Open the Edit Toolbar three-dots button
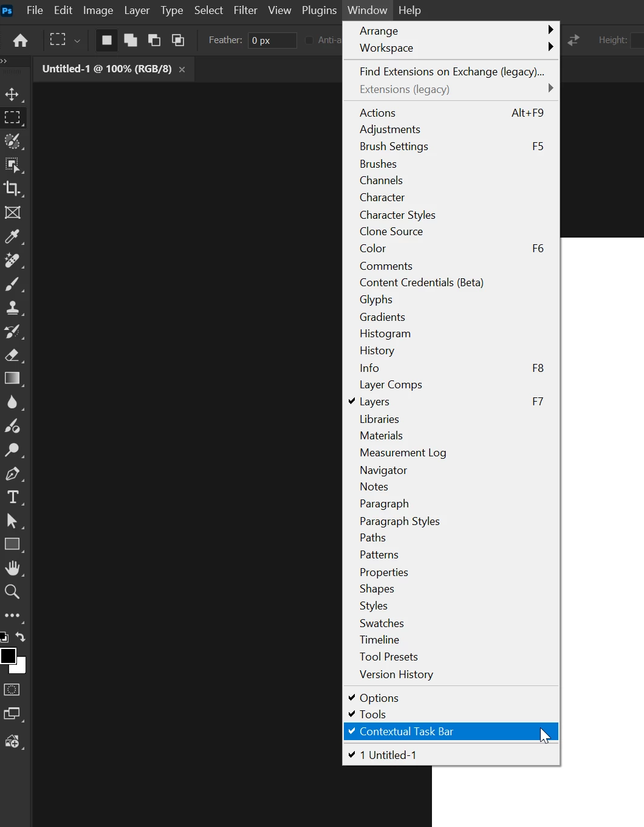 coord(12,616)
